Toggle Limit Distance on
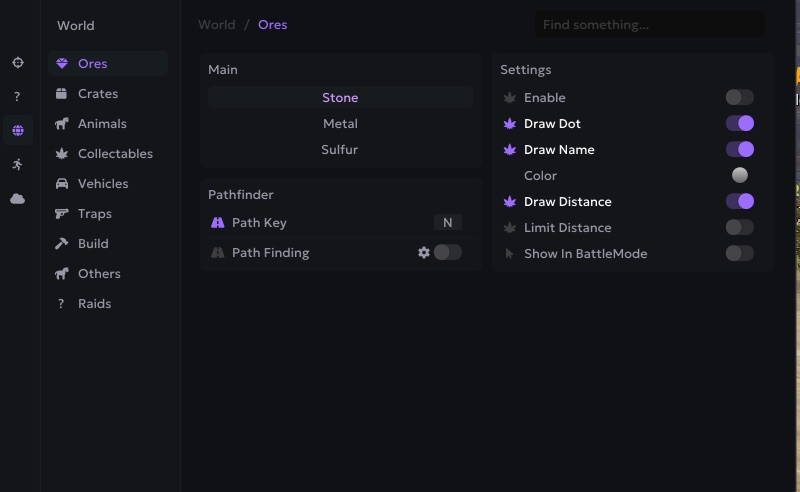Viewport: 800px width, 492px height. (x=739, y=227)
